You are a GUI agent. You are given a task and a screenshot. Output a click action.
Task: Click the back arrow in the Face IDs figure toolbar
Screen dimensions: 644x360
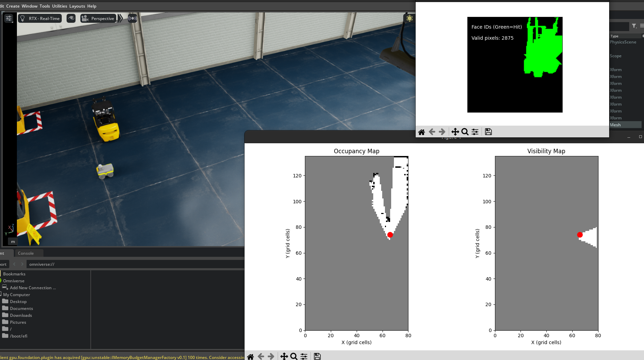432,132
